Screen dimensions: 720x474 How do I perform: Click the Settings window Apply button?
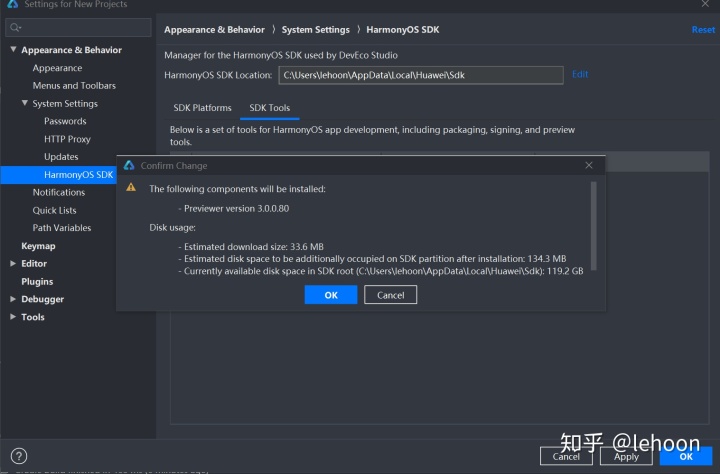click(626, 457)
